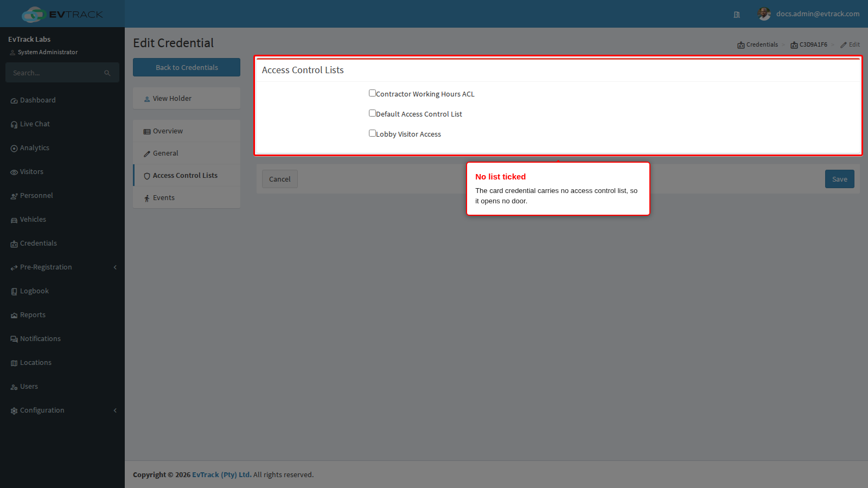Click the Edit breadcrumb item
The height and width of the screenshot is (488, 868).
(850, 44)
